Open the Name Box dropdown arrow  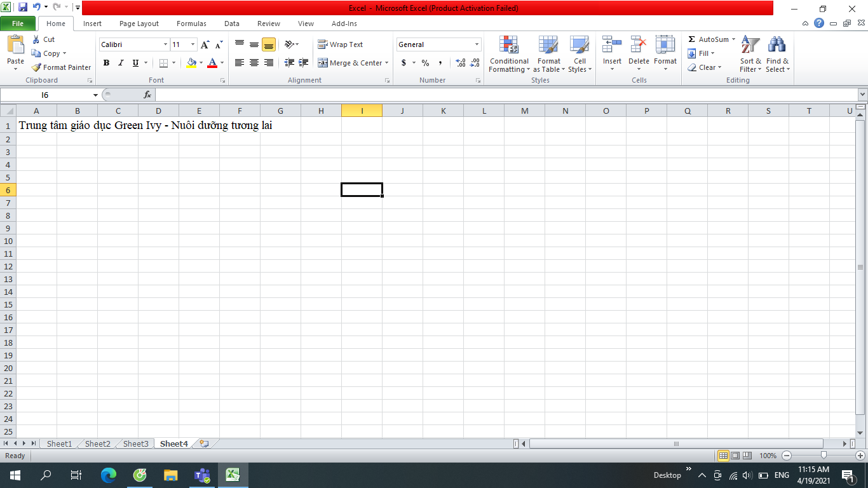point(96,95)
